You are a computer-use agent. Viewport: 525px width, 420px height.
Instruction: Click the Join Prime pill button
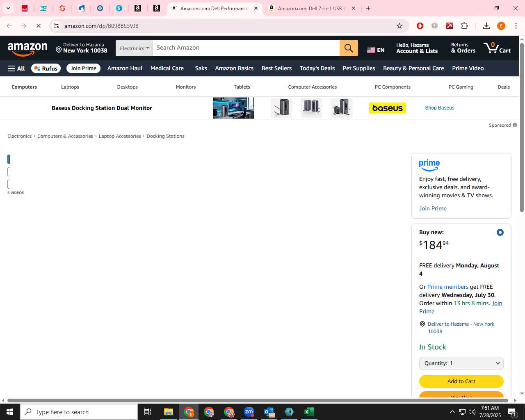point(83,68)
